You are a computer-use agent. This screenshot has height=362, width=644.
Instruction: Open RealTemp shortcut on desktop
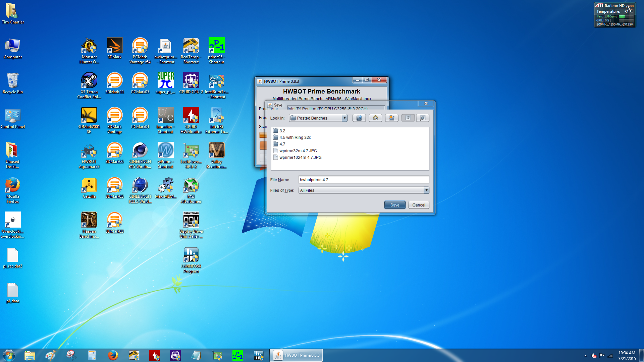pos(191,51)
